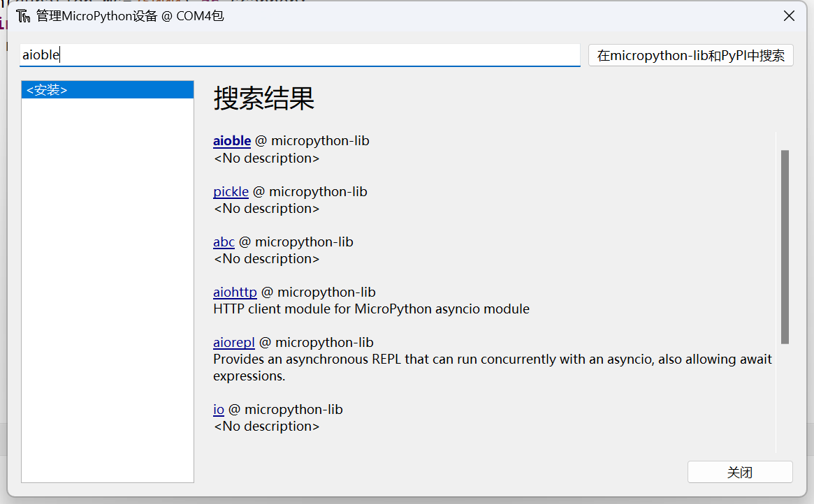Click 在micropython-lib和PyPI中搜索 button
This screenshot has height=504, width=814.
click(x=690, y=55)
